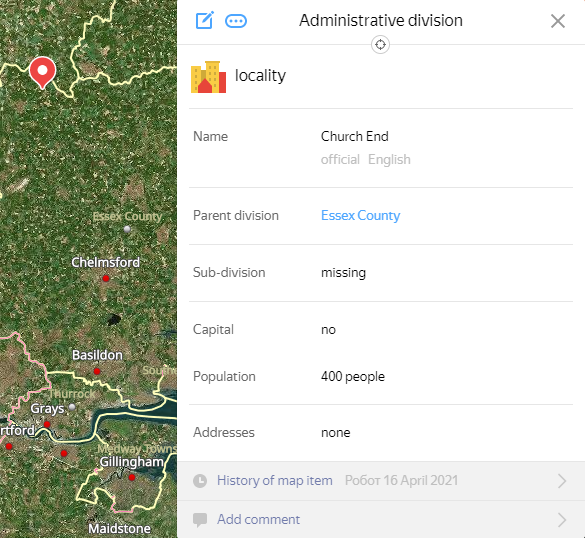Click the Essex County gray map marker
585x538 pixels.
tap(127, 229)
